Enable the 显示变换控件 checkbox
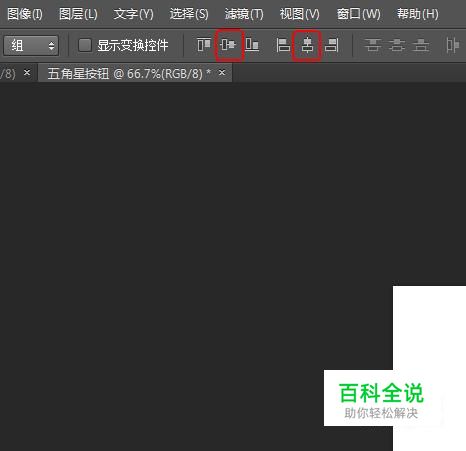The height and width of the screenshot is (451, 466). point(85,45)
